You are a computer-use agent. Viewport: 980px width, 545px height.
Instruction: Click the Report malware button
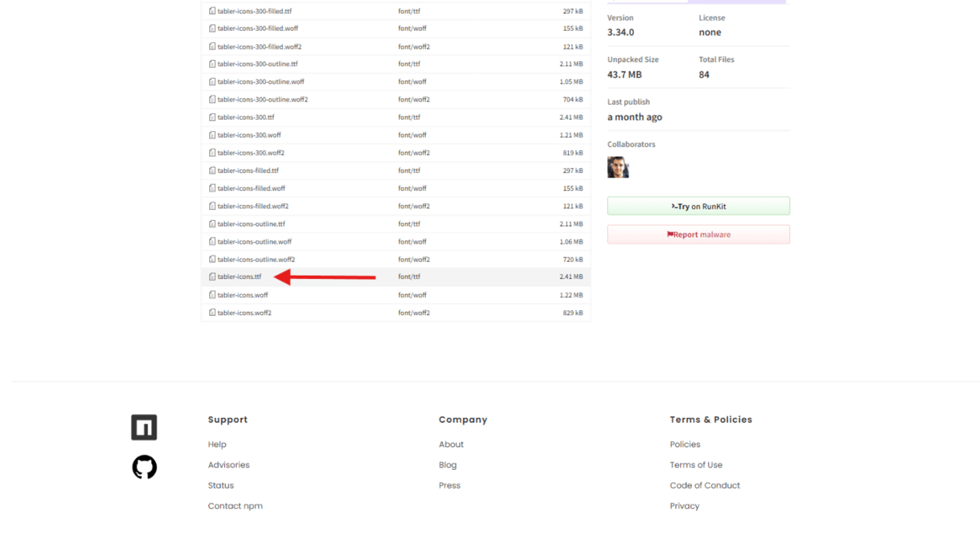pos(698,234)
